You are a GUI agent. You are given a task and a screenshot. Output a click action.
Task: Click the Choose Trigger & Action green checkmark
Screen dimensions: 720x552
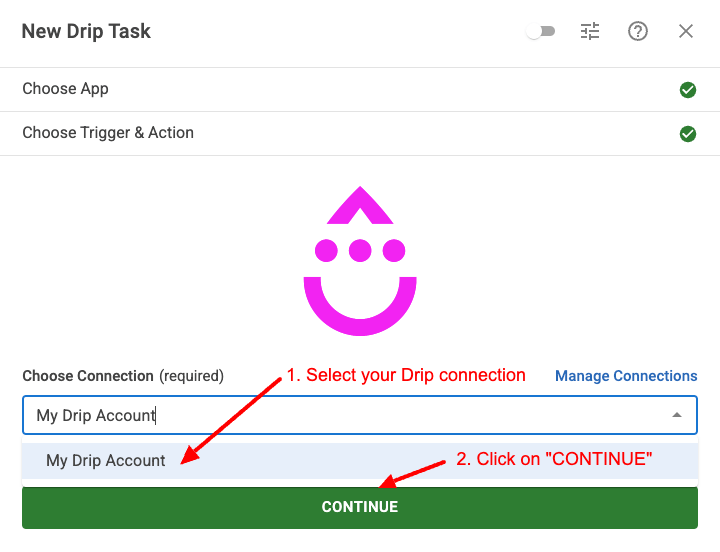coord(687,134)
